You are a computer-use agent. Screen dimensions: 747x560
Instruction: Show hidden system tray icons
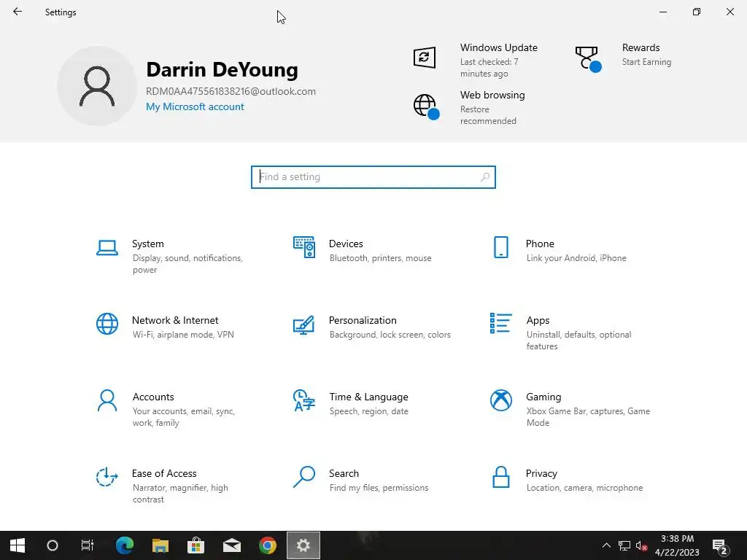tap(606, 545)
